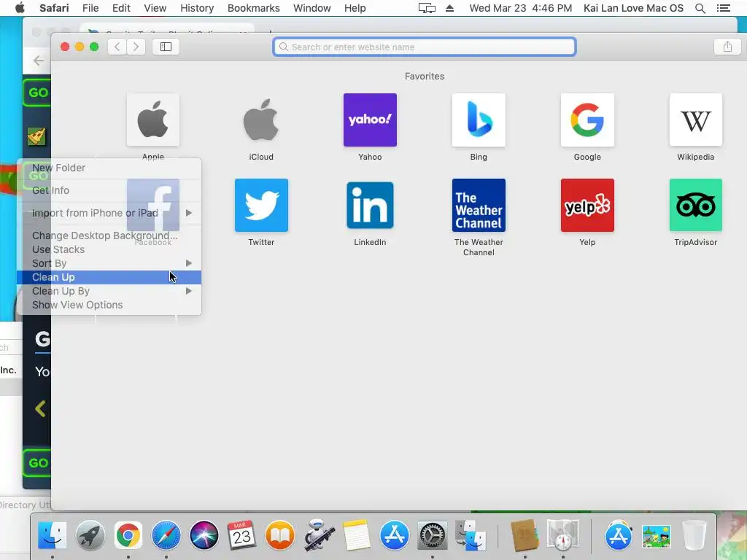Screen dimensions: 747x560
Task: Open the Edit menu
Action: click(x=122, y=8)
